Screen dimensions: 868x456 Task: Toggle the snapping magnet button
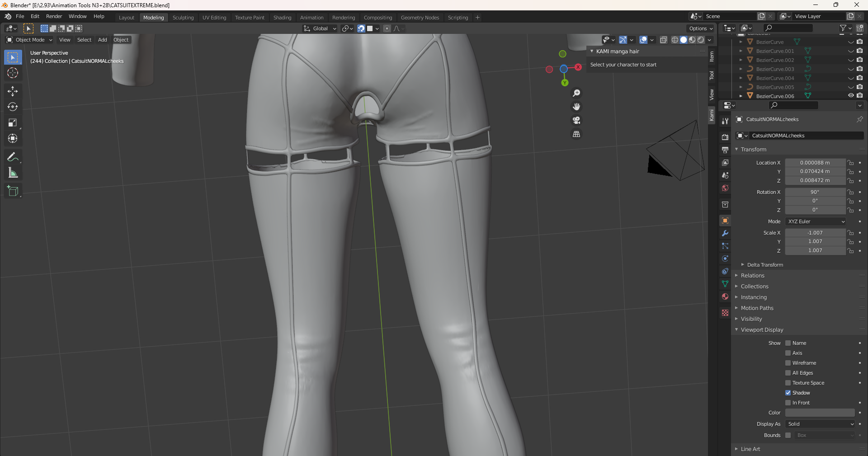[361, 28]
